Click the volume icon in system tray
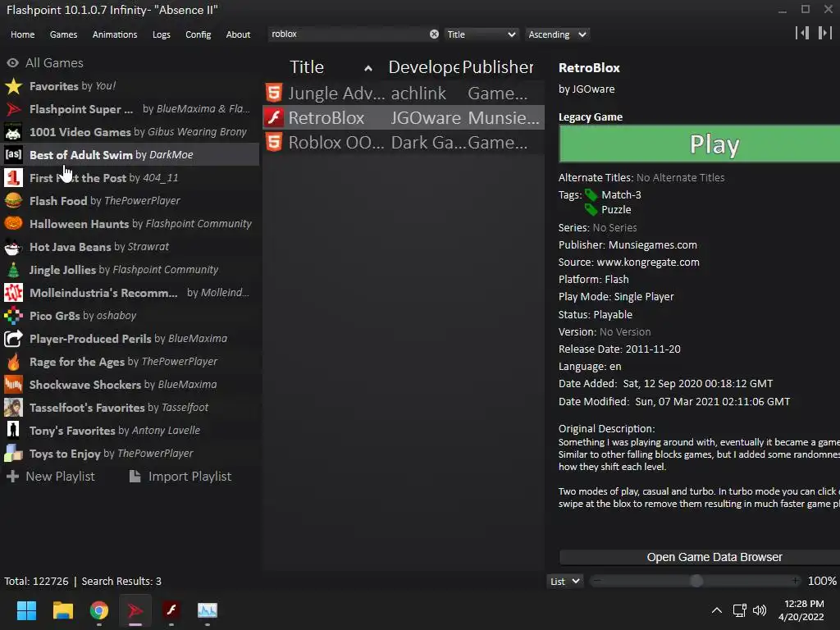The height and width of the screenshot is (630, 840). click(760, 610)
